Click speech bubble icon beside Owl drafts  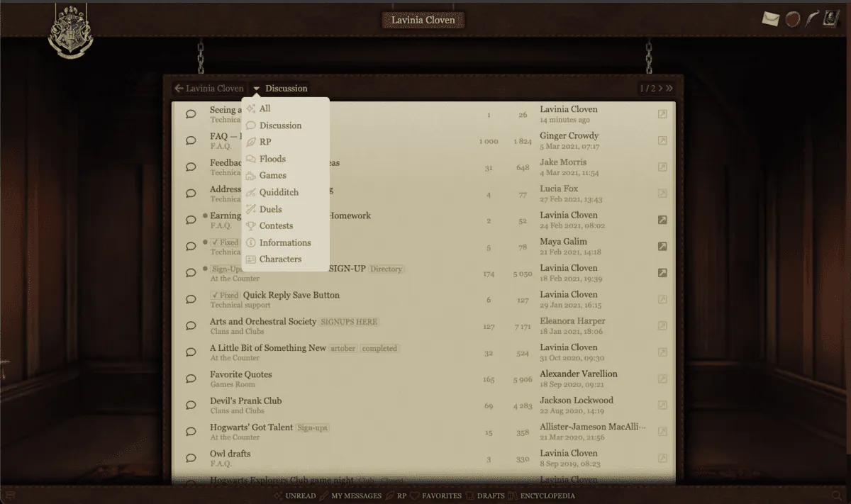(x=191, y=458)
